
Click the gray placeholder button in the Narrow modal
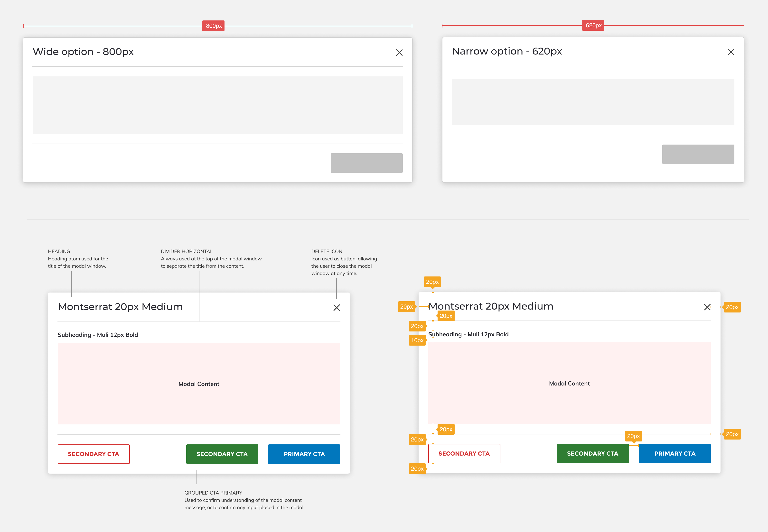coord(698,154)
